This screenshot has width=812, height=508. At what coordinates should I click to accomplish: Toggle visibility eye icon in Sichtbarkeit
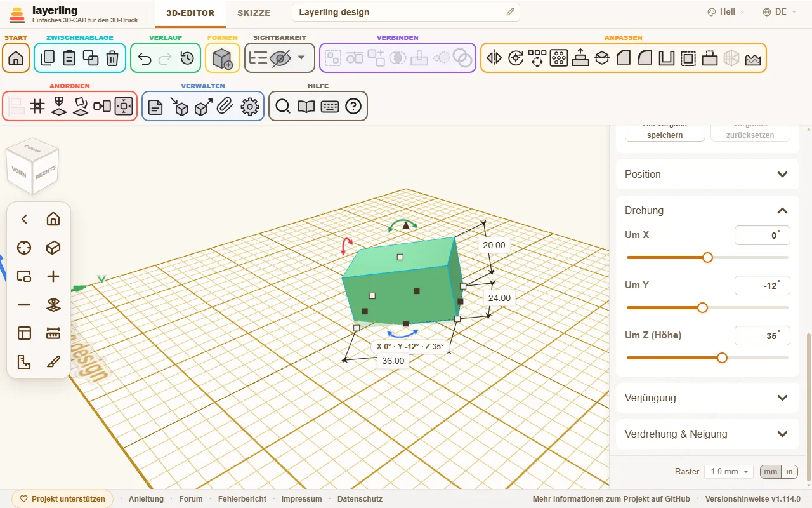[280, 58]
